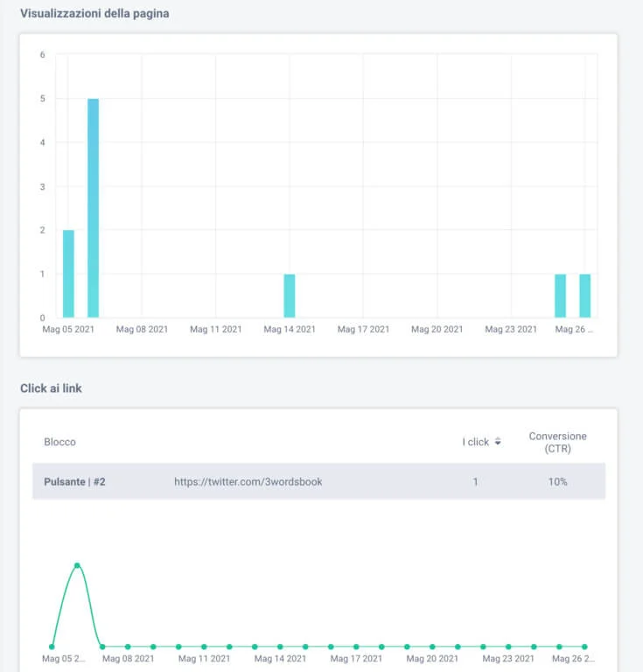The height and width of the screenshot is (672, 643).
Task: Select the Mag 05 2021 bar in the chart
Action: tap(68, 273)
